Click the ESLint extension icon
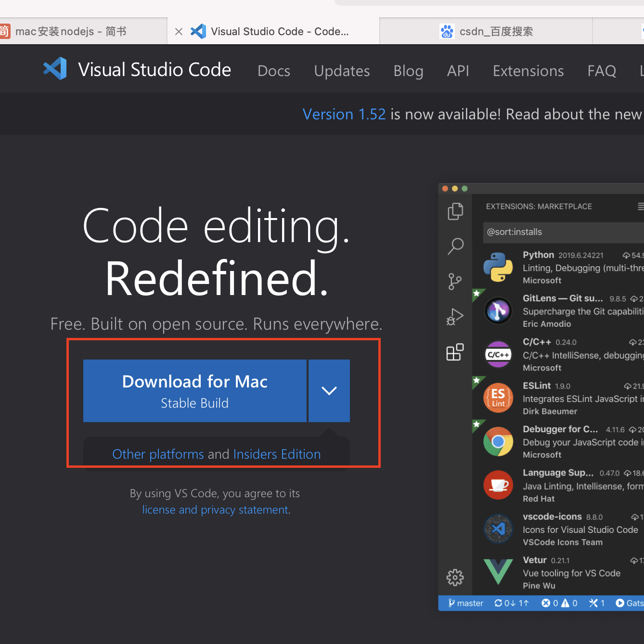This screenshot has width=644, height=644. (498, 398)
